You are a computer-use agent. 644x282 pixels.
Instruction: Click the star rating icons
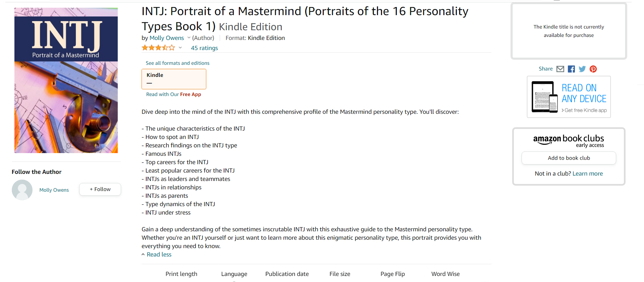tap(158, 48)
